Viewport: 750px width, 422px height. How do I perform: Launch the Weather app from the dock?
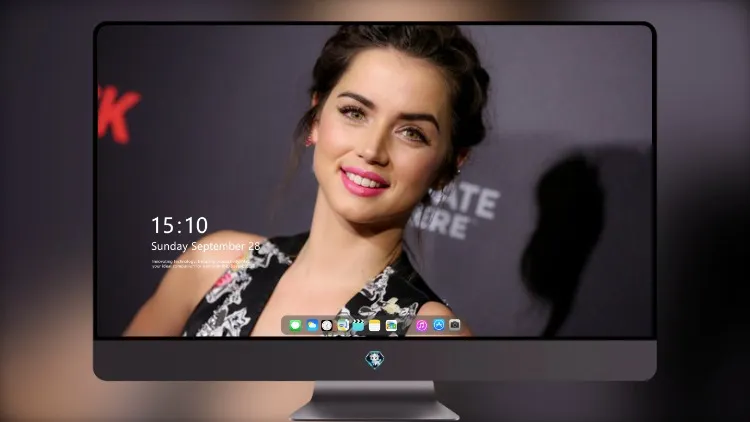point(311,325)
